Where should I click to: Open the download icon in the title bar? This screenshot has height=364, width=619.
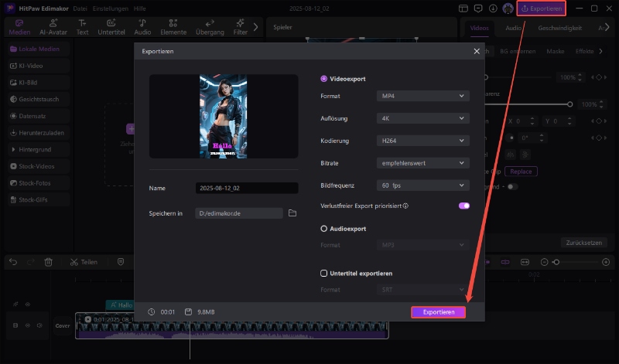[x=493, y=9]
